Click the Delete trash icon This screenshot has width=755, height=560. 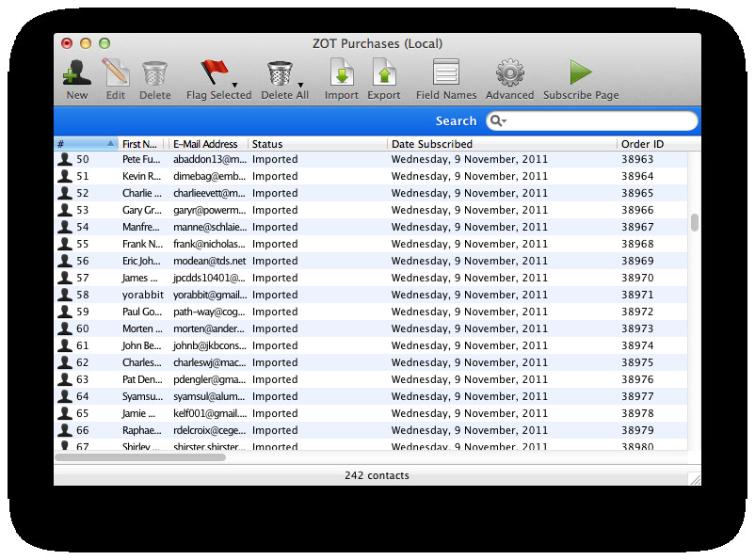tap(154, 73)
